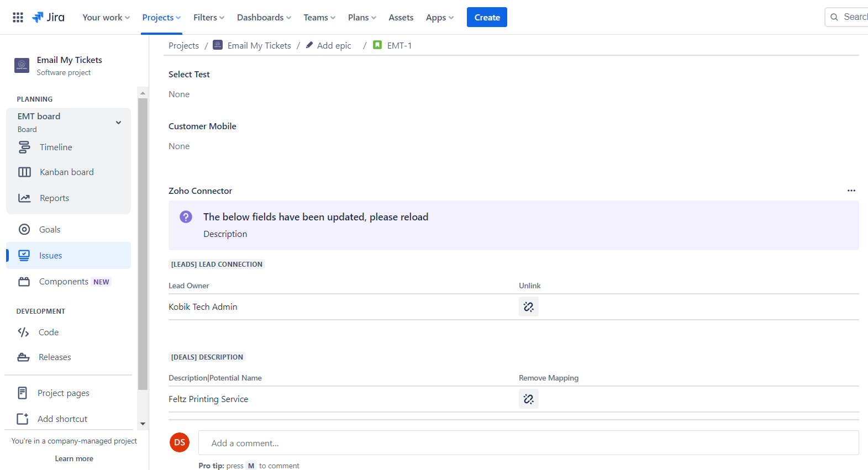Click Feltz Printing Service text
The image size is (868, 470).
208,399
